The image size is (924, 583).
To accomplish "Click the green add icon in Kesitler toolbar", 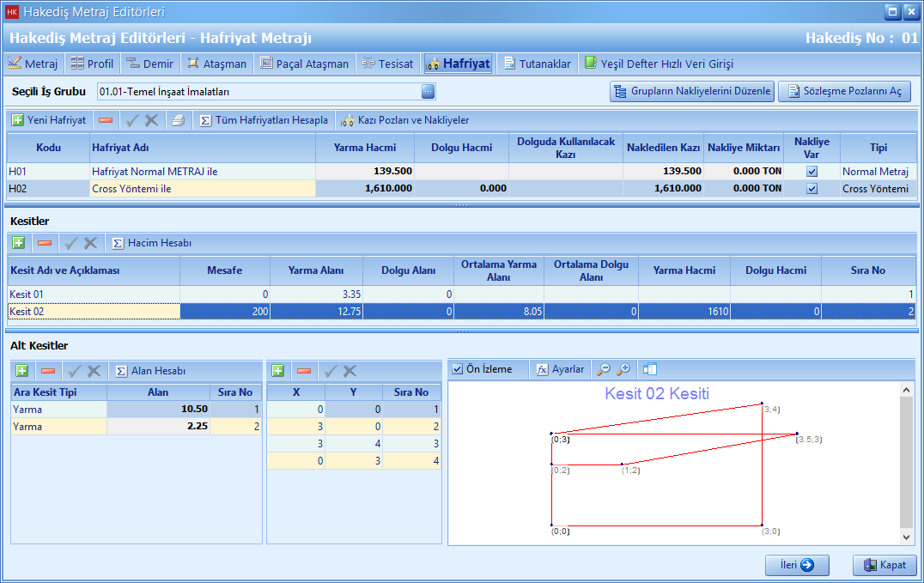I will (x=19, y=243).
